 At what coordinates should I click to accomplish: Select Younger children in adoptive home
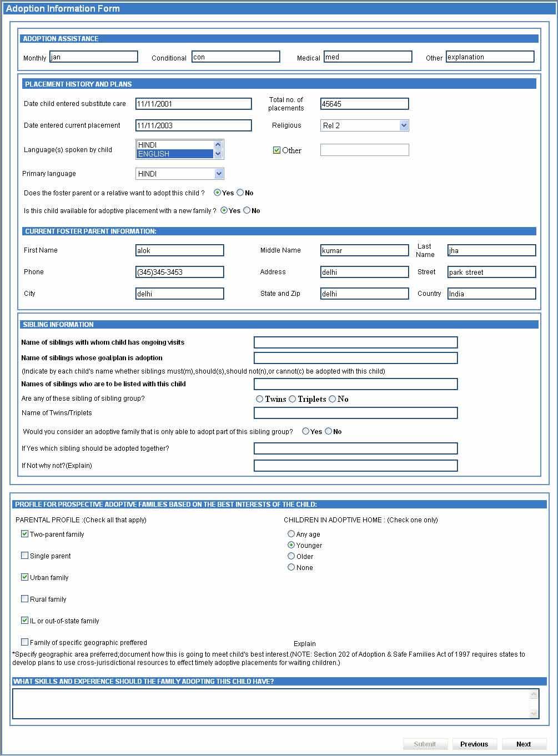tap(291, 545)
